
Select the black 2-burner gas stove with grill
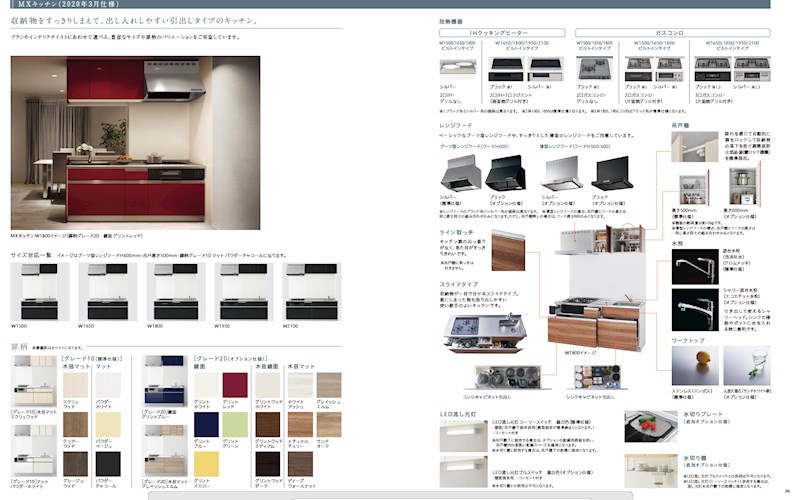point(638,69)
